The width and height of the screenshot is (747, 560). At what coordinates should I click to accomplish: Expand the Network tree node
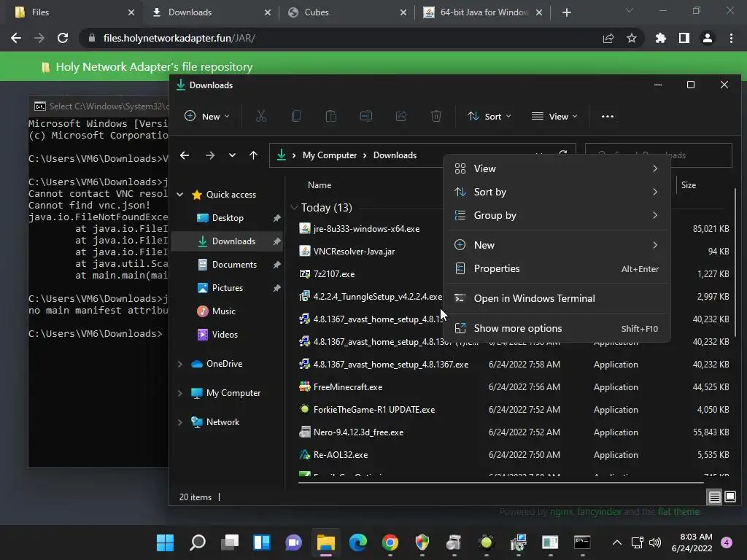point(180,422)
